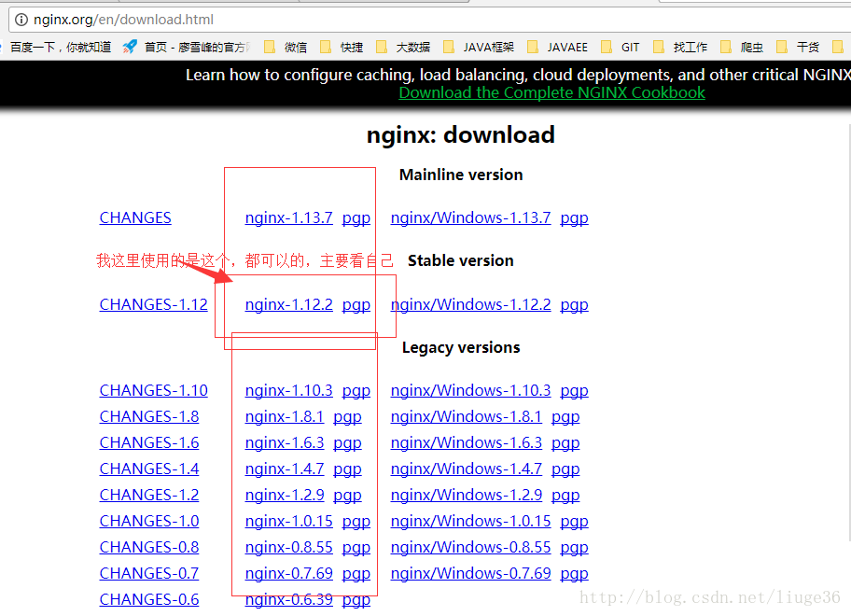Screen dimensions: 851x616
Task: Download nginx-1.0.15 source
Action: pyautogui.click(x=288, y=521)
